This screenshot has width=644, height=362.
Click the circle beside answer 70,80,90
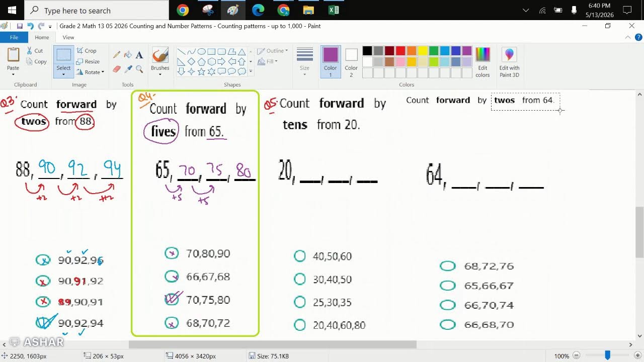coord(172,253)
